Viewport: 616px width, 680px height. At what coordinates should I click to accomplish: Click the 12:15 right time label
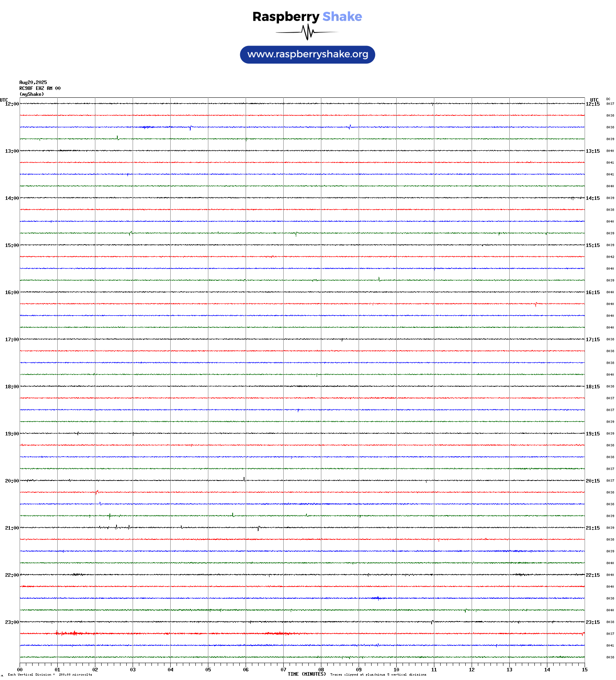point(593,104)
